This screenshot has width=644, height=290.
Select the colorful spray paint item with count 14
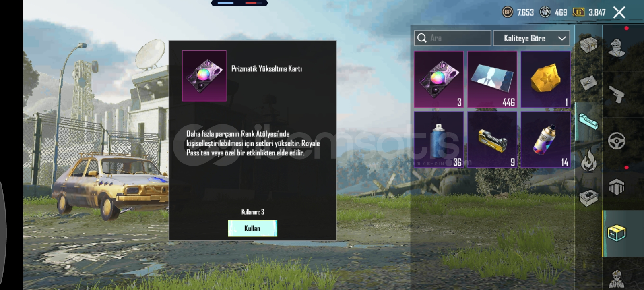(x=546, y=139)
